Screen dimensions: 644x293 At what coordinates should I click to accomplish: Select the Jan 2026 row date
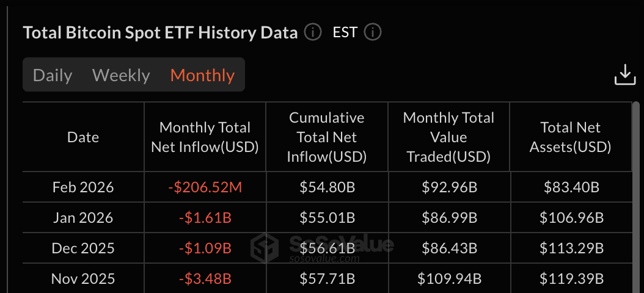pos(83,218)
